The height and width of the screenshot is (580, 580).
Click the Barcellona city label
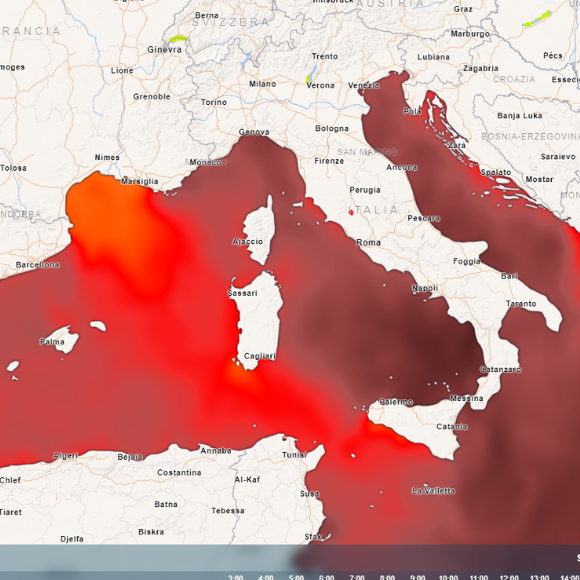[x=37, y=265]
